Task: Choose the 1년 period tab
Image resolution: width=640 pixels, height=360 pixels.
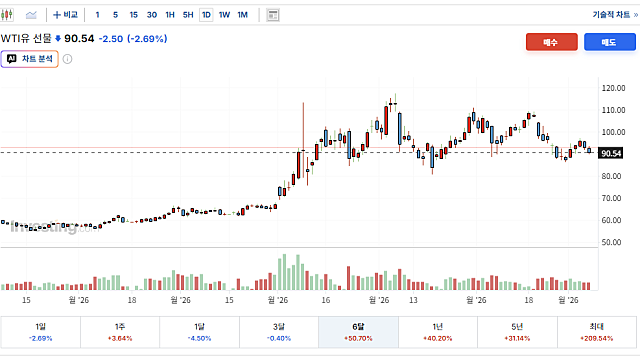Action: pos(438,332)
